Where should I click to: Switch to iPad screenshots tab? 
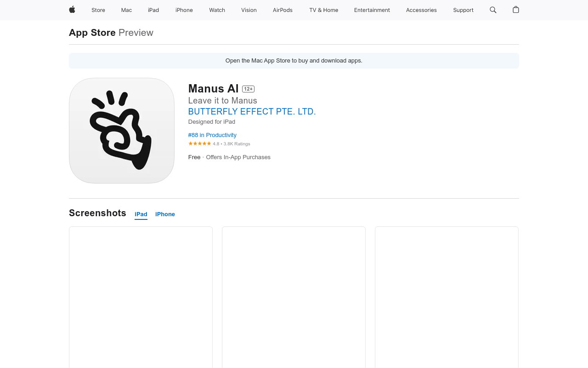(141, 214)
